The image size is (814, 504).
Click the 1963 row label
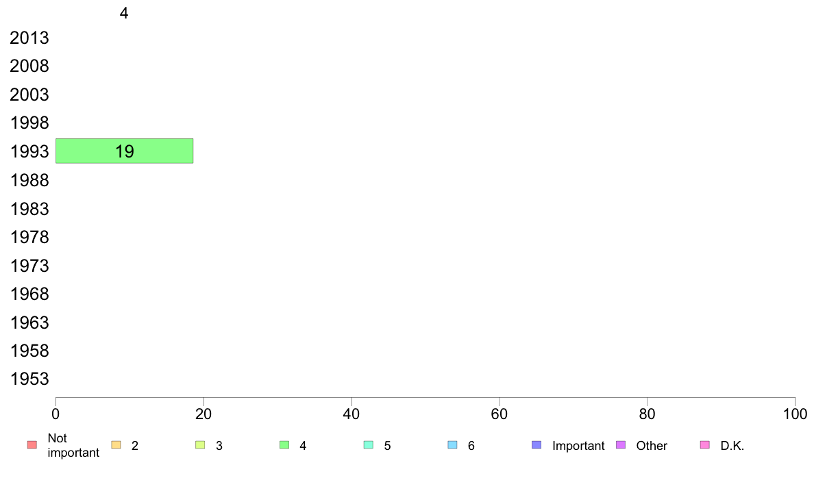coord(29,323)
